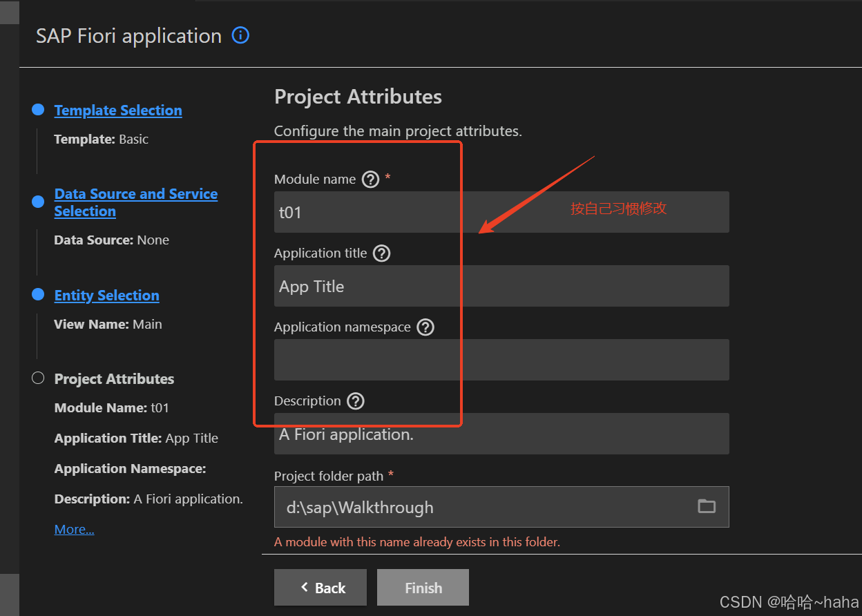Image resolution: width=862 pixels, height=616 pixels.
Task: Click the More... link in sidebar
Action: pos(75,530)
